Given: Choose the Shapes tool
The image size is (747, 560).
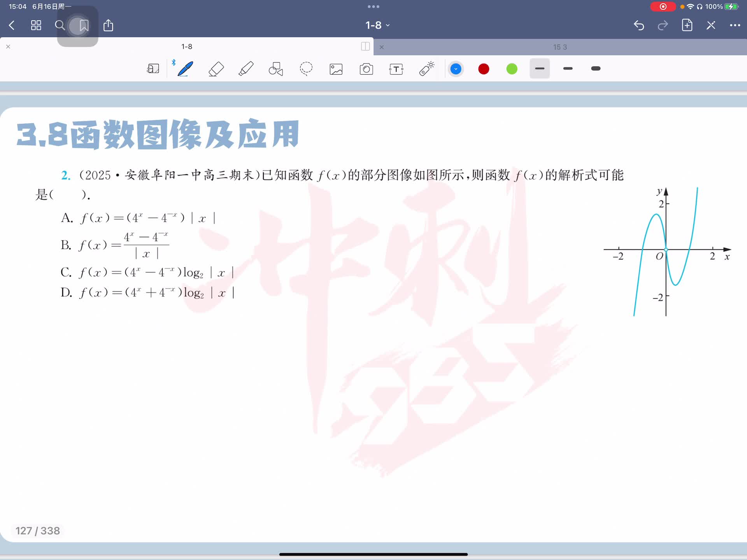Looking at the screenshot, I should click(276, 69).
